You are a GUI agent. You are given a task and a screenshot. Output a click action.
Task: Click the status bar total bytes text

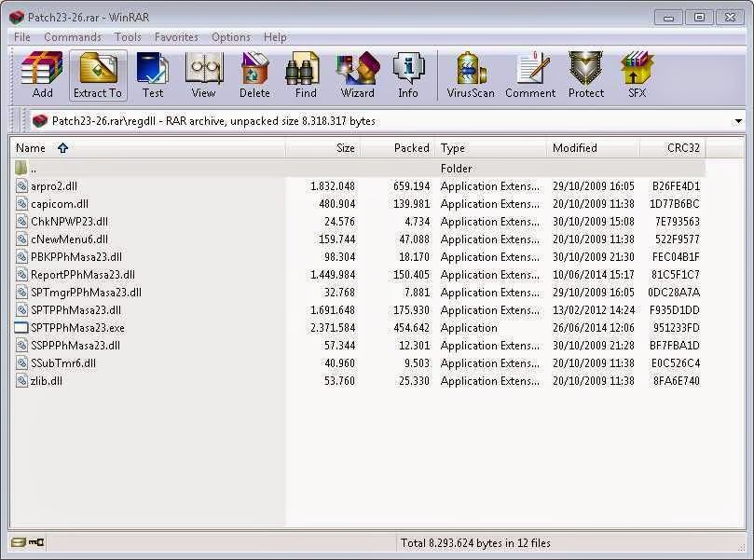coord(475,543)
